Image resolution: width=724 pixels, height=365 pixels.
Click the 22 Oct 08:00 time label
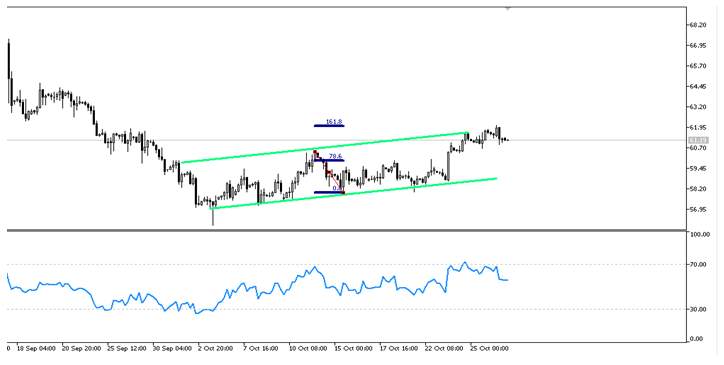[x=444, y=348]
